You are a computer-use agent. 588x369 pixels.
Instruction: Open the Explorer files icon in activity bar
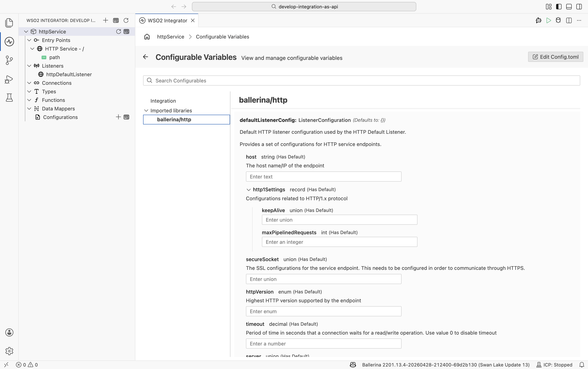(9, 23)
